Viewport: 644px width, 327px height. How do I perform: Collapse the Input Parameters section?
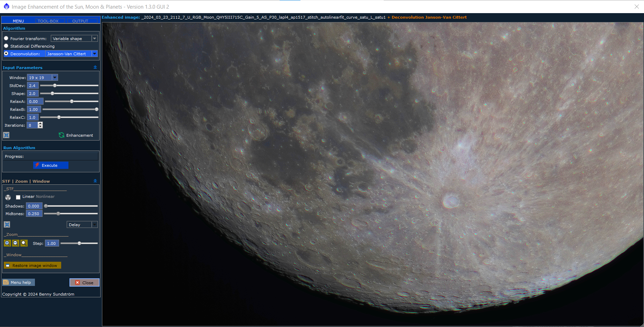click(95, 67)
